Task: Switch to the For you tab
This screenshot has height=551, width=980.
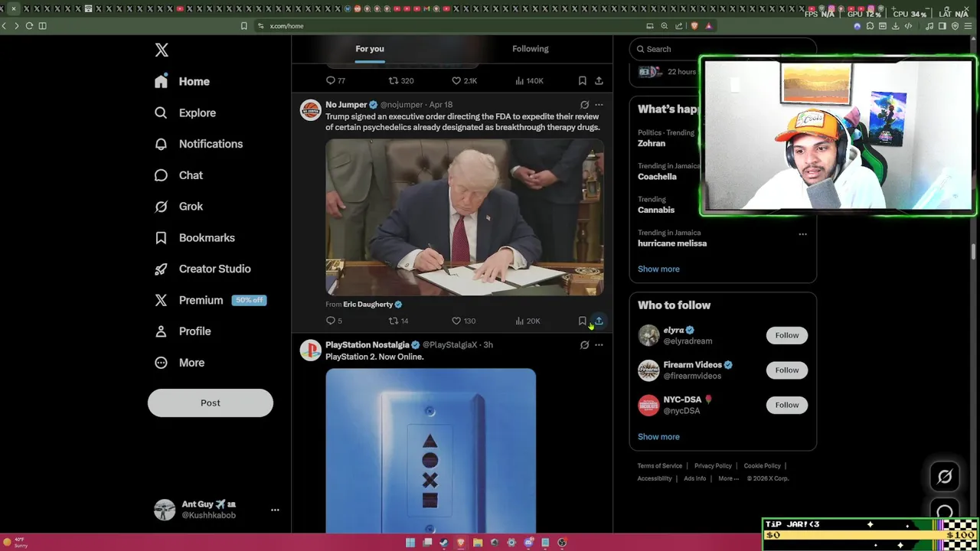Action: (x=370, y=49)
